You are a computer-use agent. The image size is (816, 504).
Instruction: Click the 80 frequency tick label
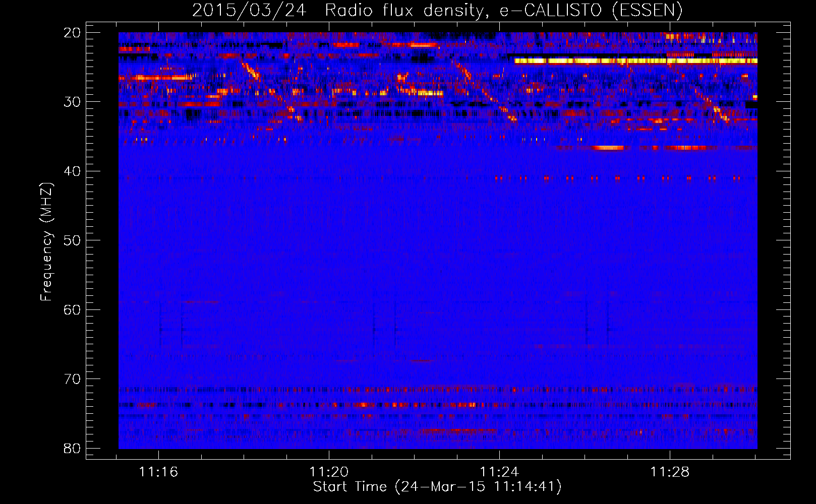click(72, 448)
